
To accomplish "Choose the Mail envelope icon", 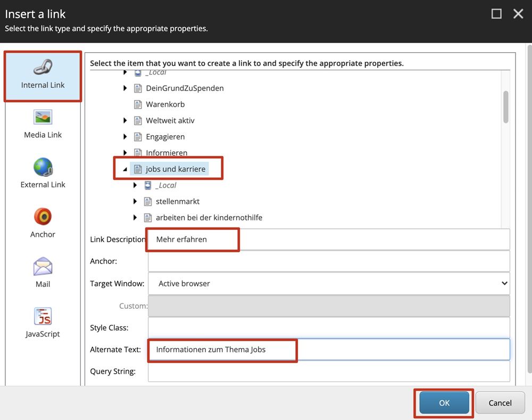I will (43, 266).
